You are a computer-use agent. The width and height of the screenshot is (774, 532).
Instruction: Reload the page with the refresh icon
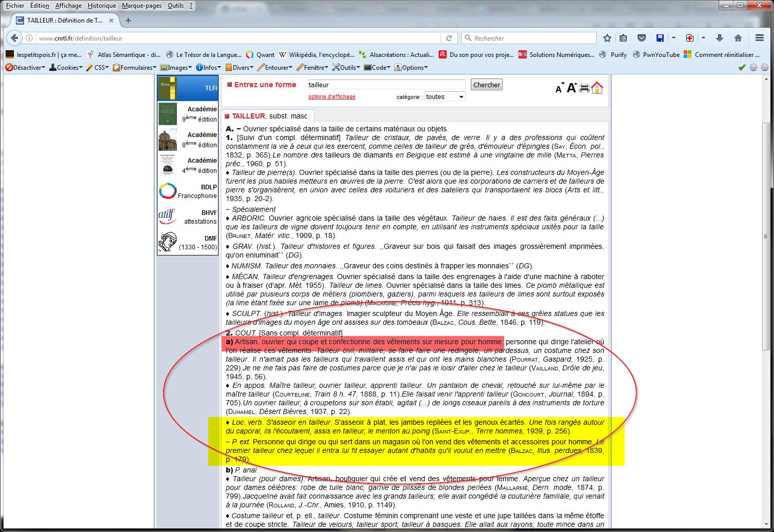coord(449,38)
